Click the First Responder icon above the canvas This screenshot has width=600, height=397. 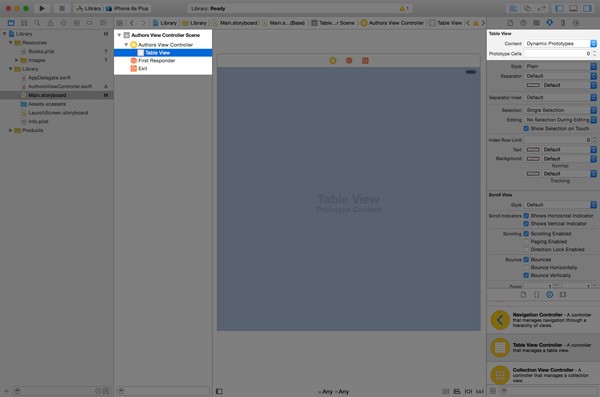349,60
